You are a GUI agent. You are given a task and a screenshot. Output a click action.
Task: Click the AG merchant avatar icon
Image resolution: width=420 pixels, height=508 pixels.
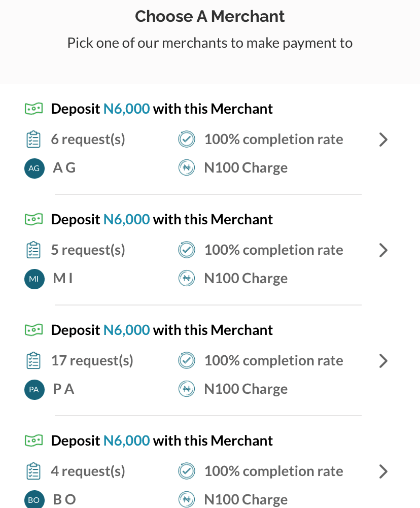34,168
